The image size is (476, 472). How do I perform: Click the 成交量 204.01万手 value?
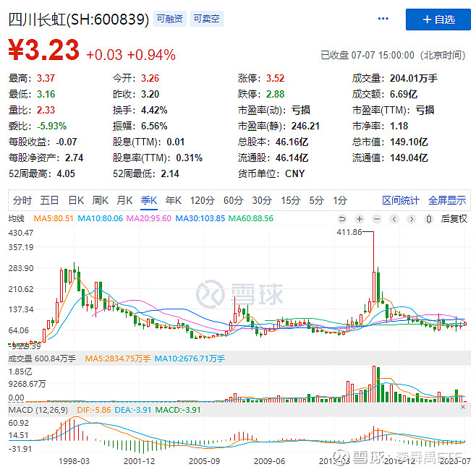pos(414,78)
